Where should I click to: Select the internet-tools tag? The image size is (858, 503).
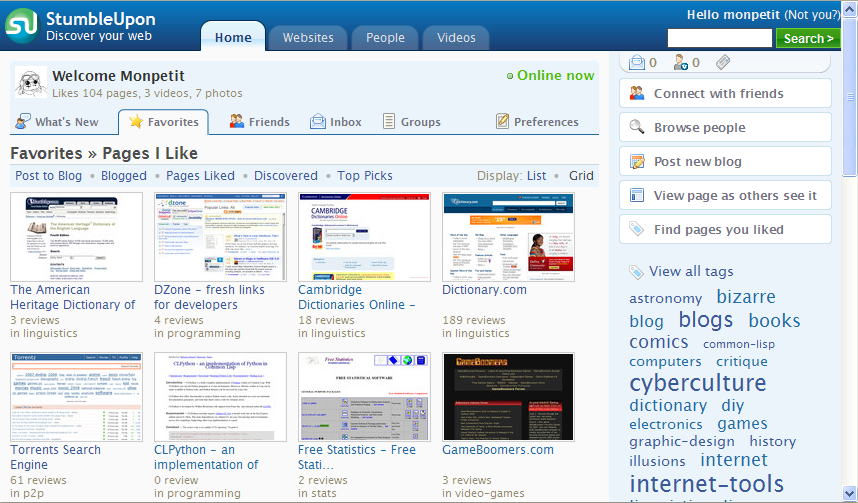[x=706, y=484]
